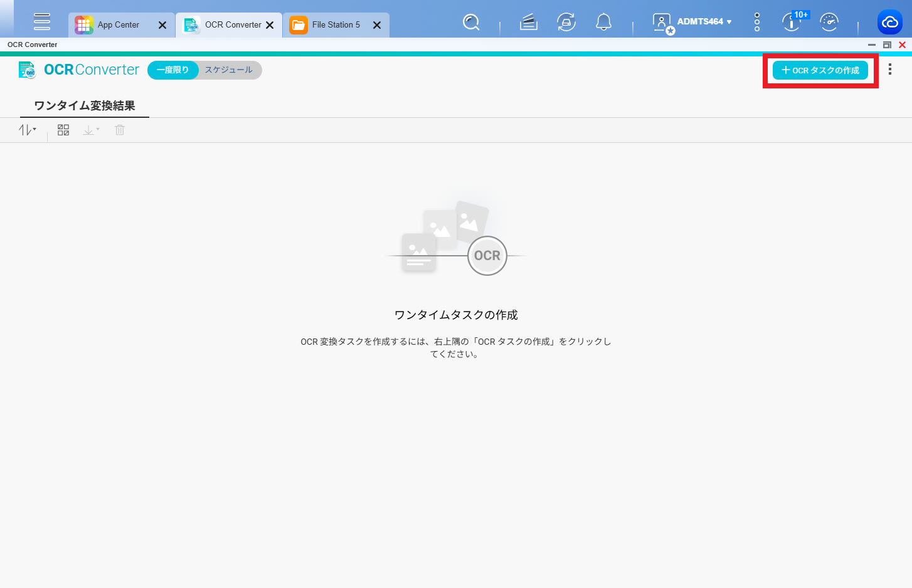Select the 一度限り mode toggle
Image resolution: width=912 pixels, height=588 pixels.
point(172,70)
